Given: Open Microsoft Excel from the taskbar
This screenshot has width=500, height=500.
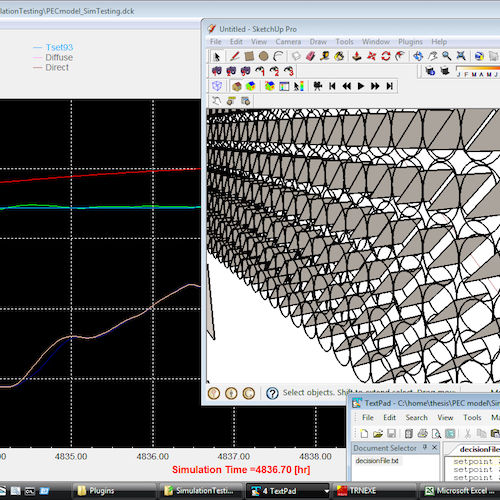Looking at the screenshot, I should [x=460, y=491].
